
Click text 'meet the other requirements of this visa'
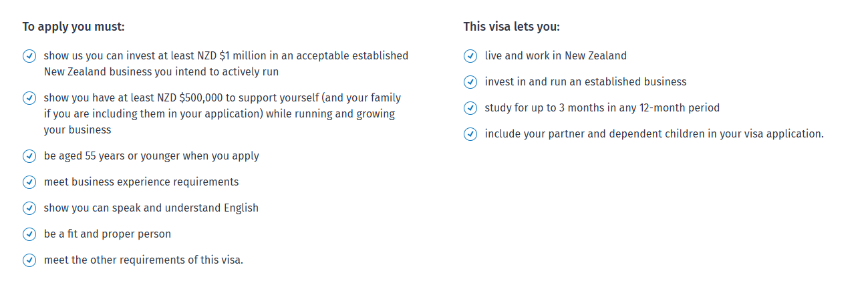point(144,260)
